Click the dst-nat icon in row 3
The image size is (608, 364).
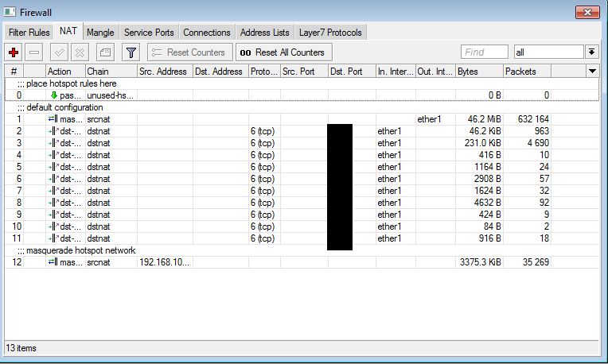point(53,143)
